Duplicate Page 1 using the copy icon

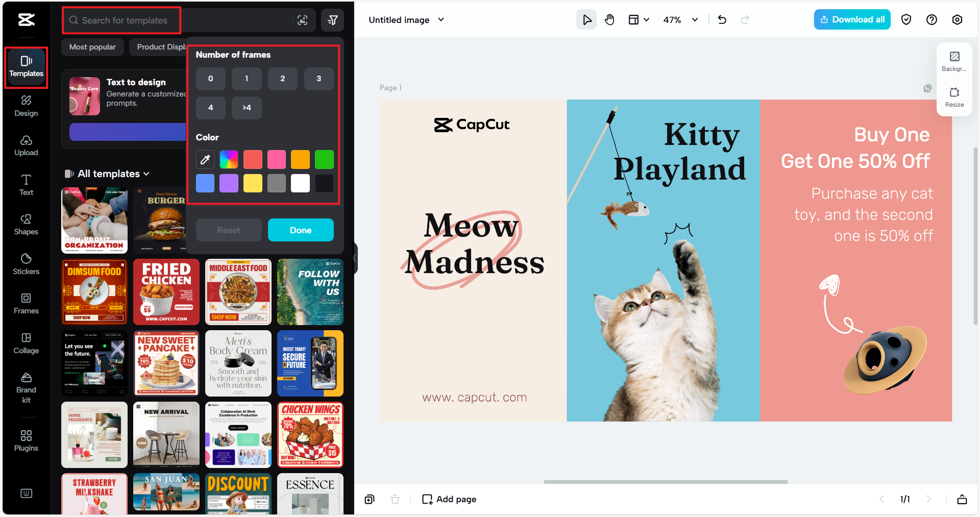coord(927,88)
